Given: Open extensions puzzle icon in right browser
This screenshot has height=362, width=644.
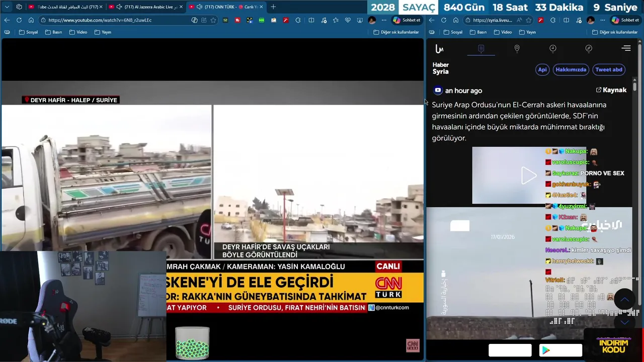Looking at the screenshot, I should [x=553, y=20].
